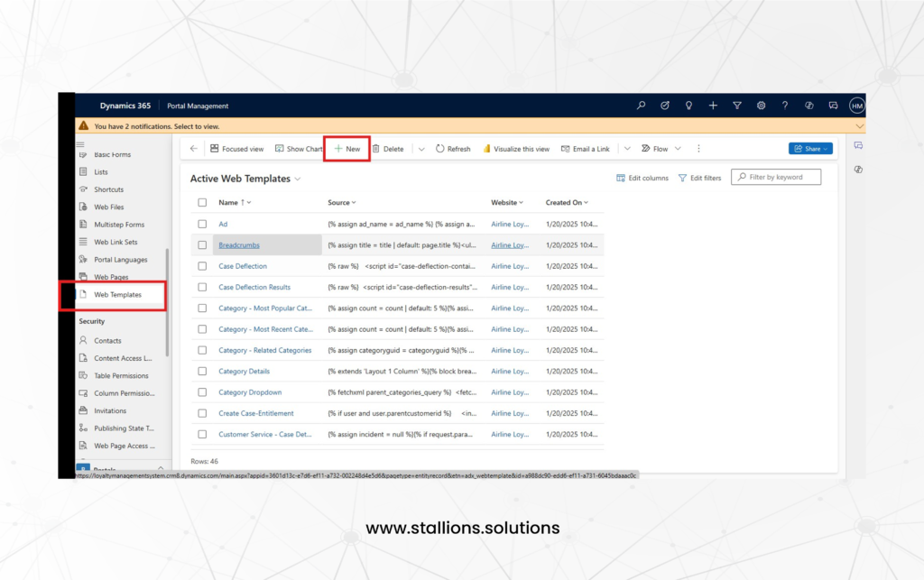Tick the select-all checkbox in the header row
This screenshot has width=924, height=580.
[202, 203]
